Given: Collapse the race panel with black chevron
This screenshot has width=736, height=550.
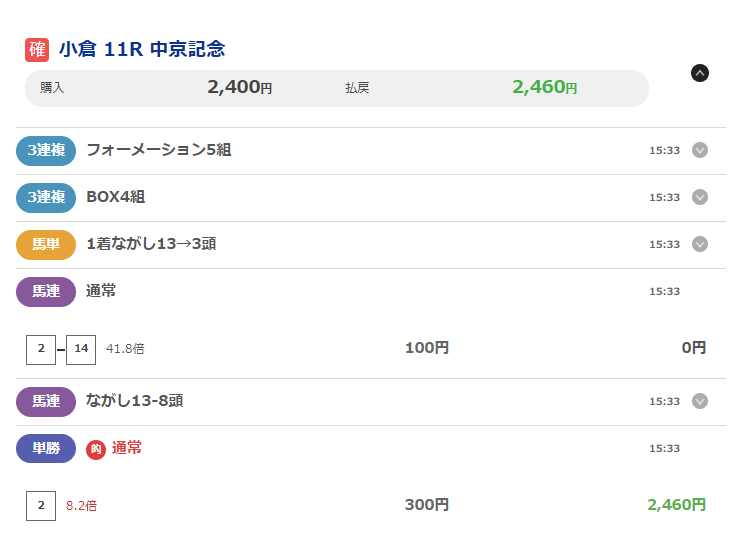Looking at the screenshot, I should click(x=700, y=72).
